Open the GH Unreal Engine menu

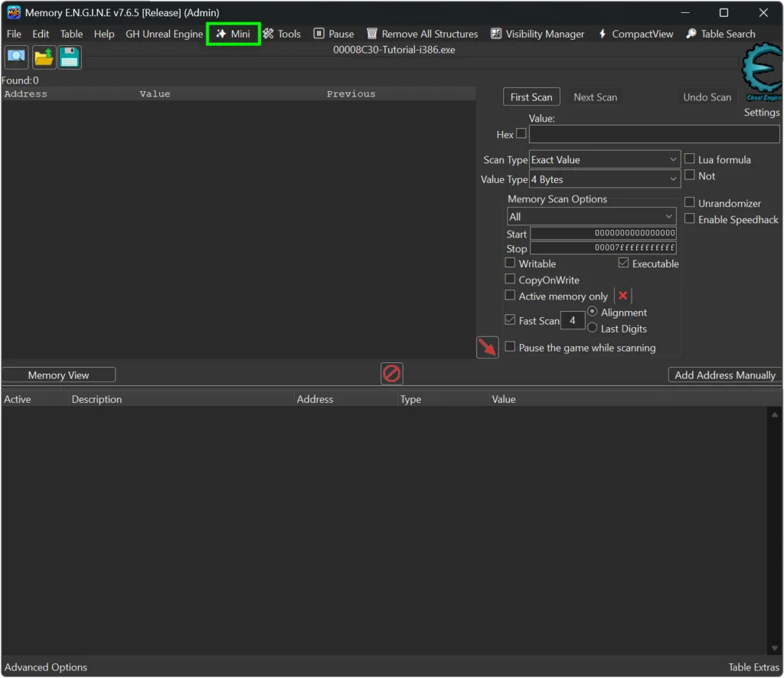164,34
